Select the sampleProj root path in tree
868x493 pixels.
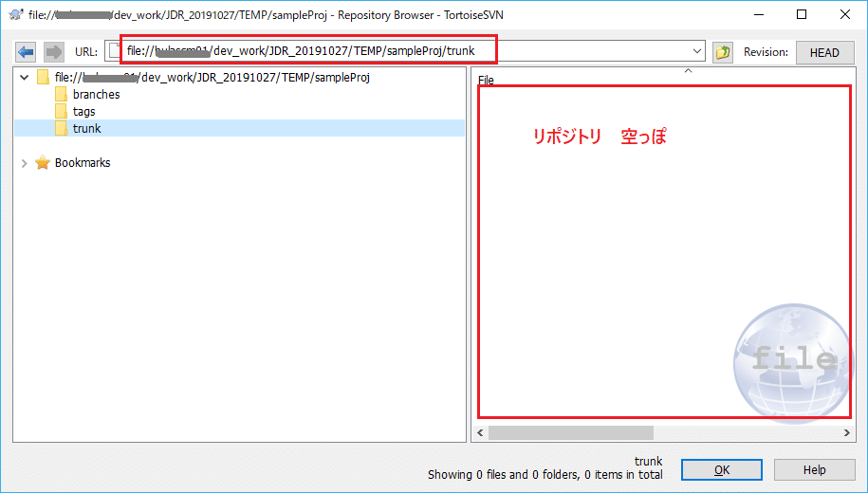tap(212, 78)
